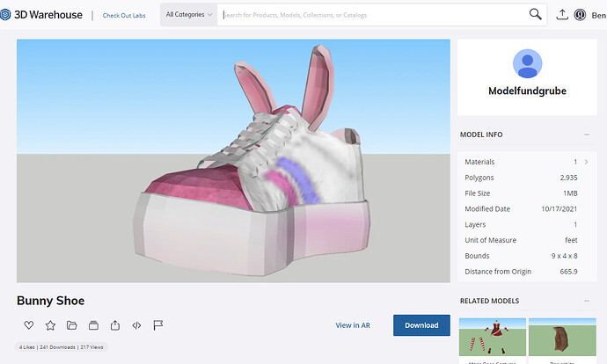Open the Modelfundgrube author profile name
The width and height of the screenshot is (607, 364).
[527, 91]
